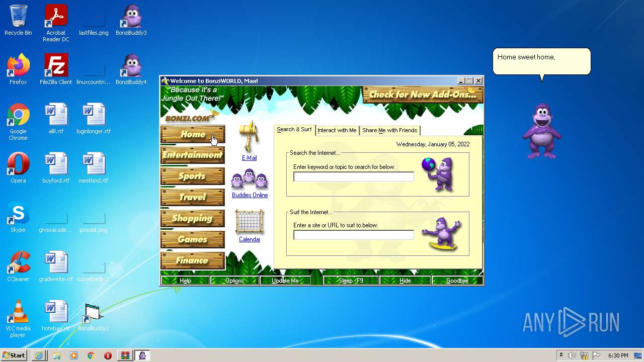Click the volume speaker tray icon

click(x=572, y=355)
